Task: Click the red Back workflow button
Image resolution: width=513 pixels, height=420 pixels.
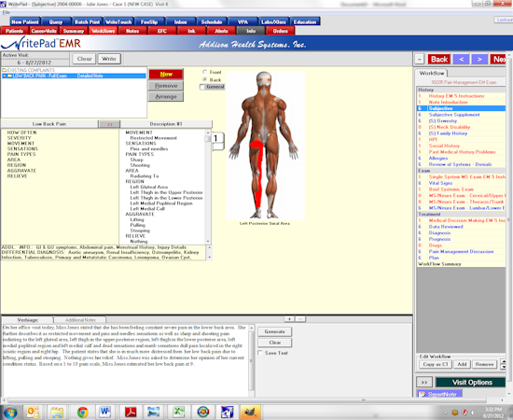Action: 439,59
